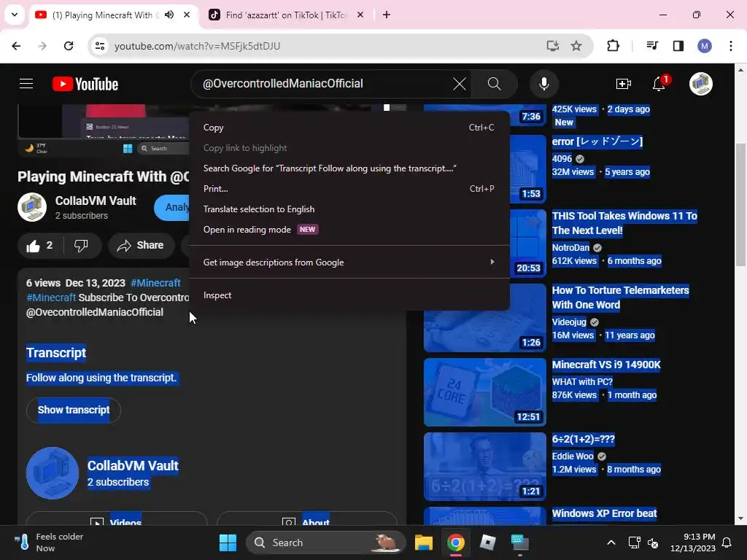The height and width of the screenshot is (560, 747).
Task: Like the video with thumbs up
Action: tap(40, 246)
